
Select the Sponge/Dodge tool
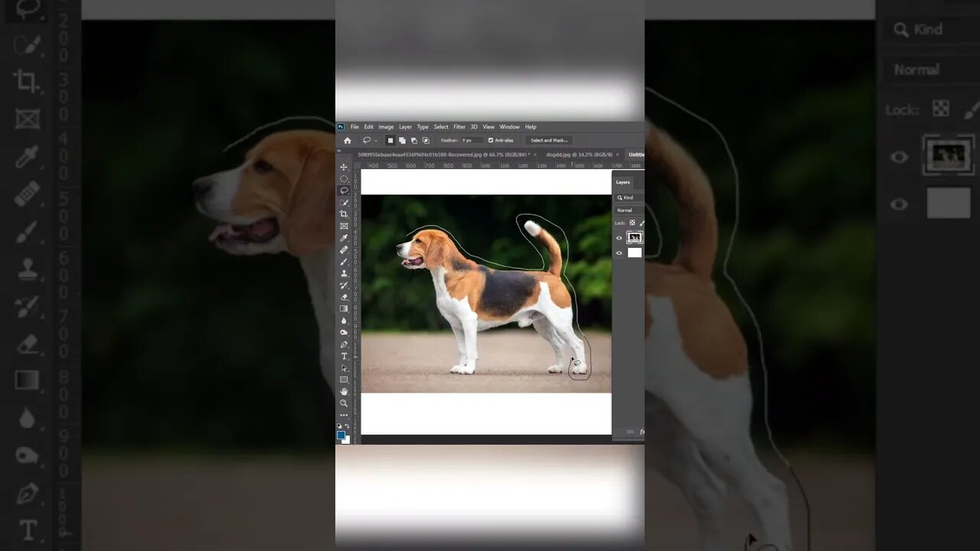coord(344,332)
